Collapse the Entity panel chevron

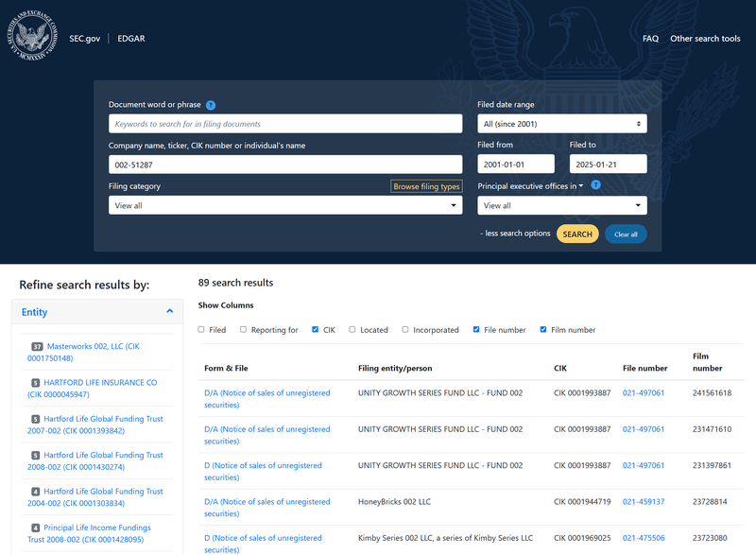pyautogui.click(x=170, y=311)
